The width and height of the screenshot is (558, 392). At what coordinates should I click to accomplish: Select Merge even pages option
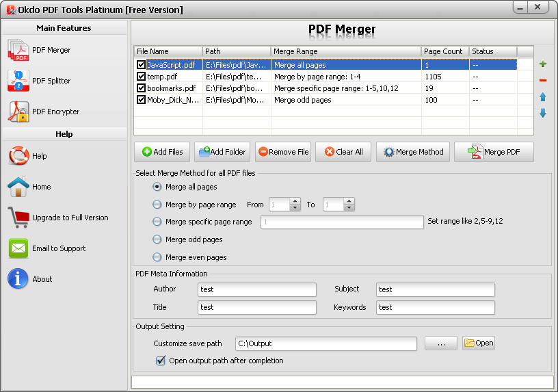(x=157, y=257)
